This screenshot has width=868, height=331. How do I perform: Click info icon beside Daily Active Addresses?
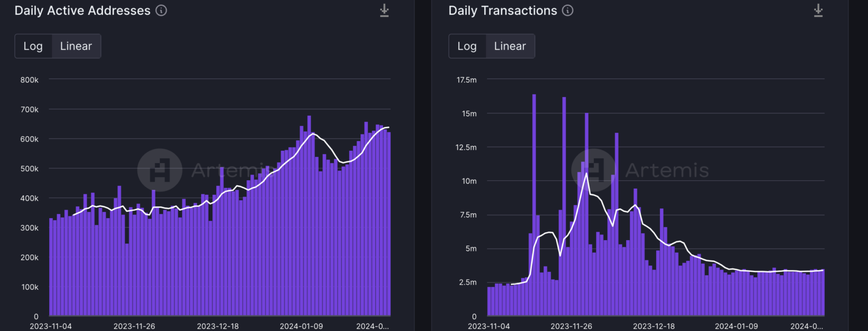[161, 11]
